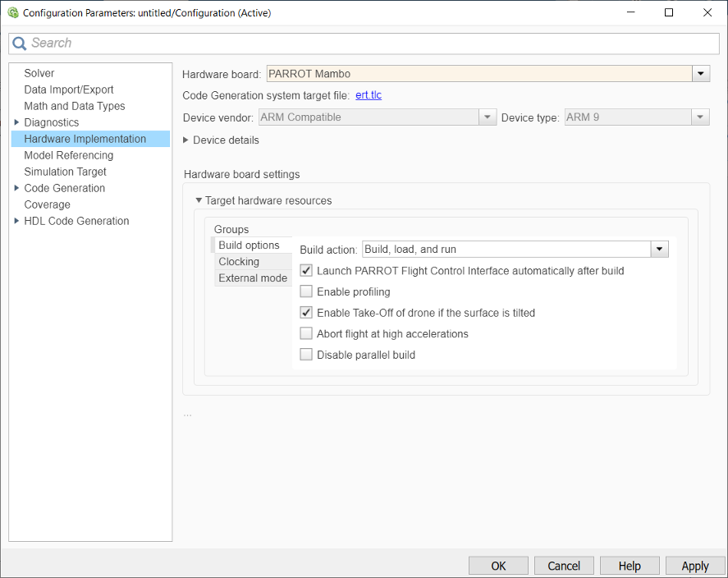This screenshot has width=728, height=578.
Task: Open the Solver settings pane
Action: (39, 73)
